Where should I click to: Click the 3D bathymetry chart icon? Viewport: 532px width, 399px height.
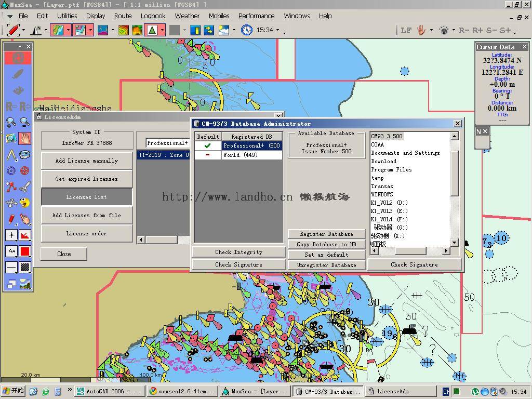[103, 30]
